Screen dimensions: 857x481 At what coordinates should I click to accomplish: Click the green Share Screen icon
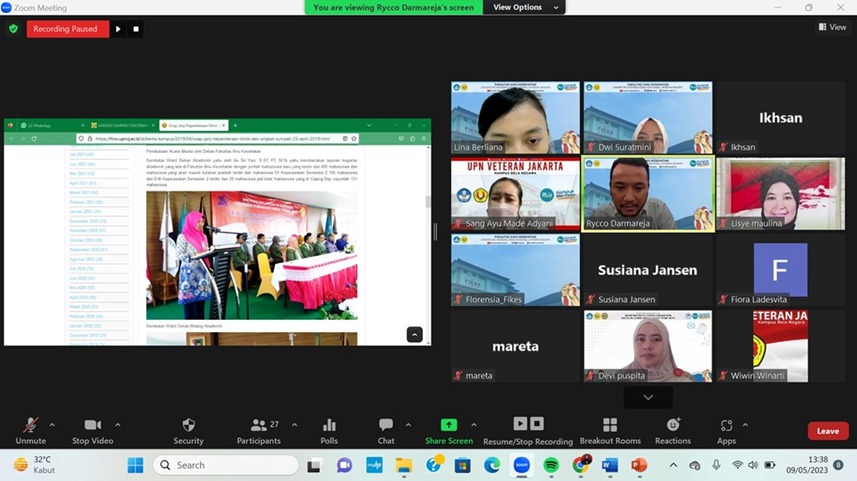pyautogui.click(x=449, y=425)
